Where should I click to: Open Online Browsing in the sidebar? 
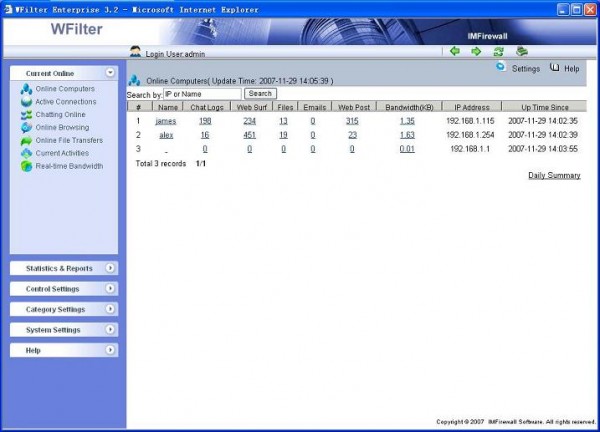pos(62,128)
